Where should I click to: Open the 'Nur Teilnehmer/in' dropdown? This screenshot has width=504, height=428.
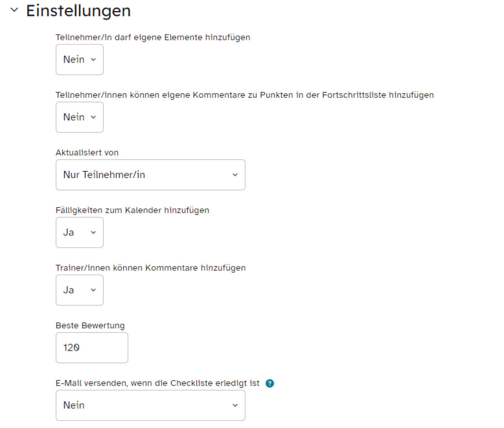pyautogui.click(x=150, y=175)
